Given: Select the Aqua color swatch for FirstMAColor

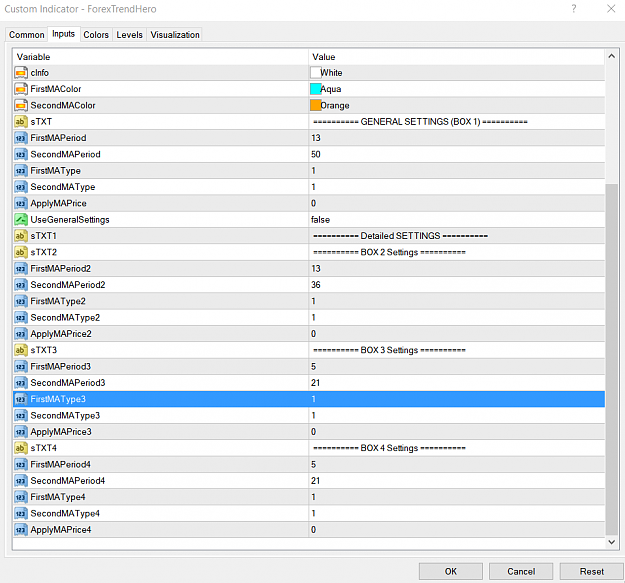Looking at the screenshot, I should point(315,89).
